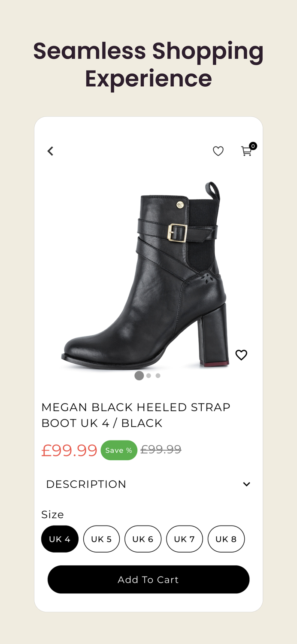Select size UK 7 option

pos(185,539)
